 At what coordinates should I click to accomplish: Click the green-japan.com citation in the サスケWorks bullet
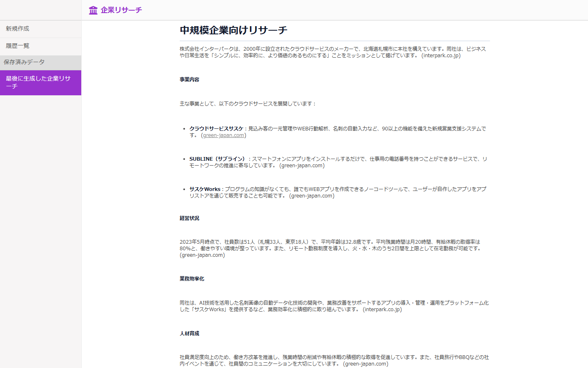click(x=312, y=195)
